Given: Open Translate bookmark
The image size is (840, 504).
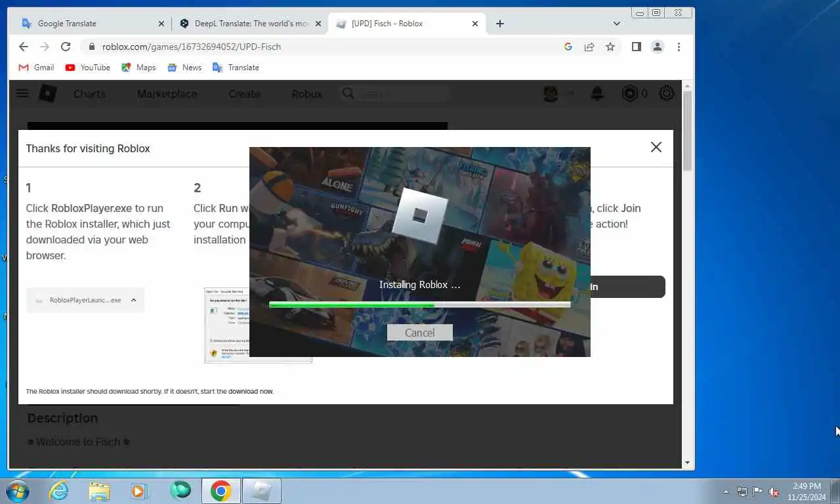Looking at the screenshot, I should point(236,68).
